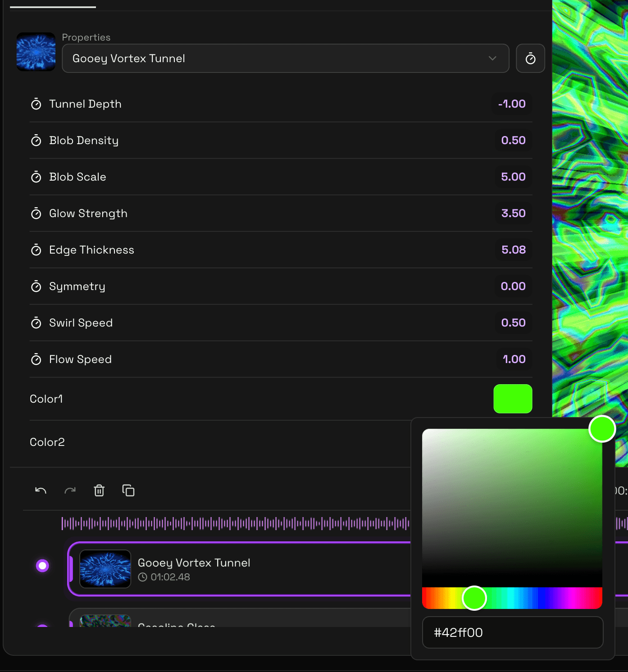Click the duplicate copy icon
628x672 pixels.
pos(128,490)
